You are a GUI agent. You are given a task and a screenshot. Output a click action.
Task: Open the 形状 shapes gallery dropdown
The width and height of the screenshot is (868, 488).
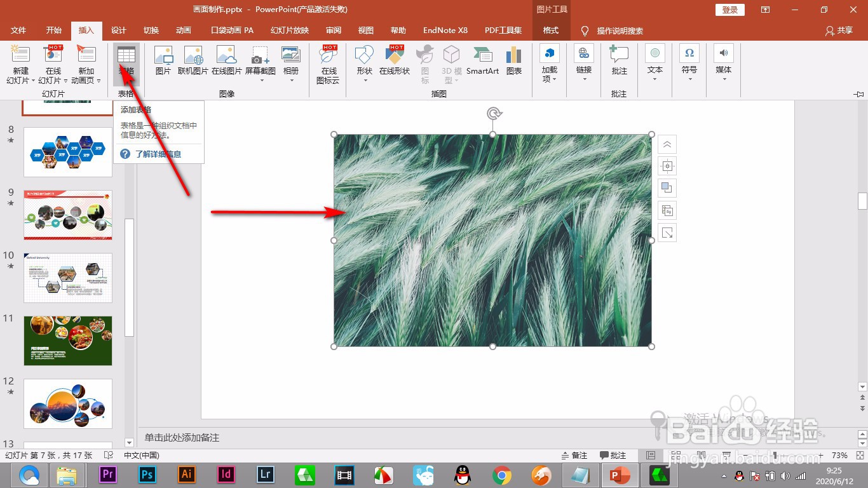[364, 80]
